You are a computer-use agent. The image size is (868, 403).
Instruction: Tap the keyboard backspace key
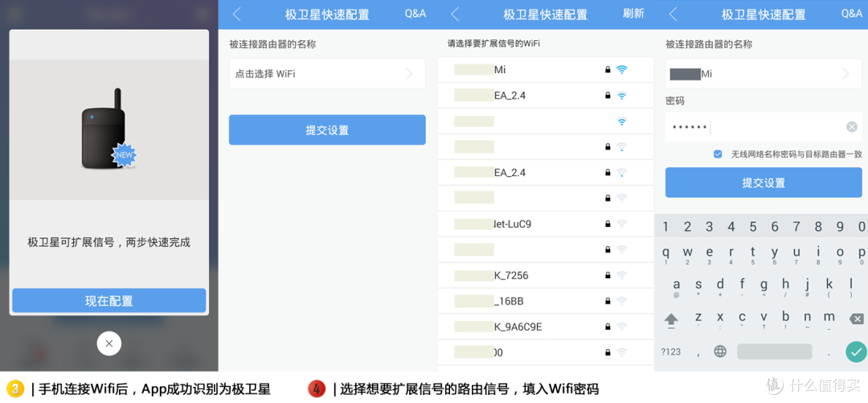[x=856, y=319]
